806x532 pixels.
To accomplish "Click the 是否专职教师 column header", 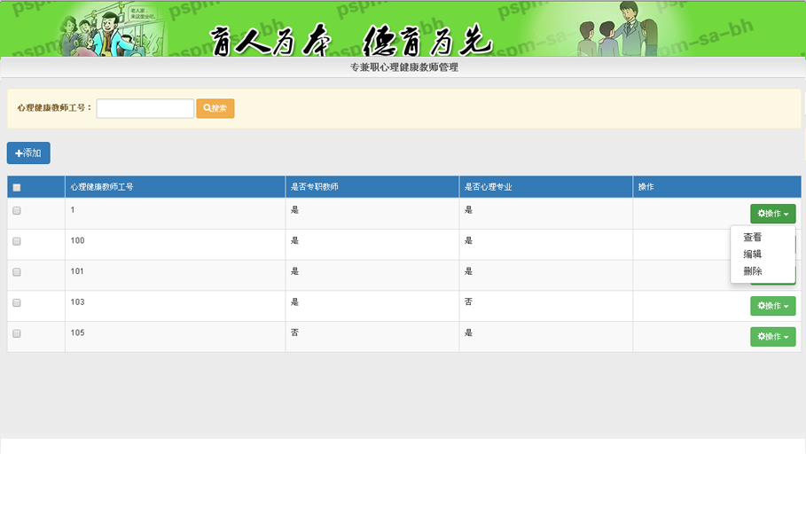I will [x=314, y=187].
